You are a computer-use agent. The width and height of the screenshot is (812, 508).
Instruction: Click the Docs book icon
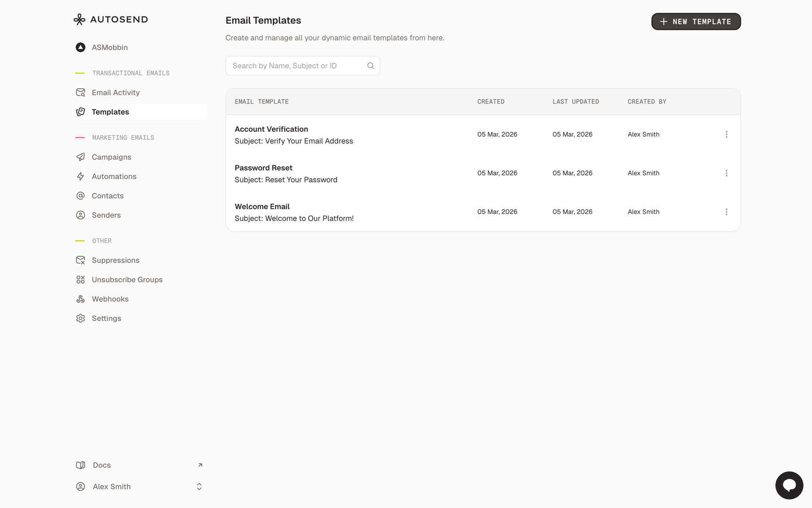click(80, 465)
